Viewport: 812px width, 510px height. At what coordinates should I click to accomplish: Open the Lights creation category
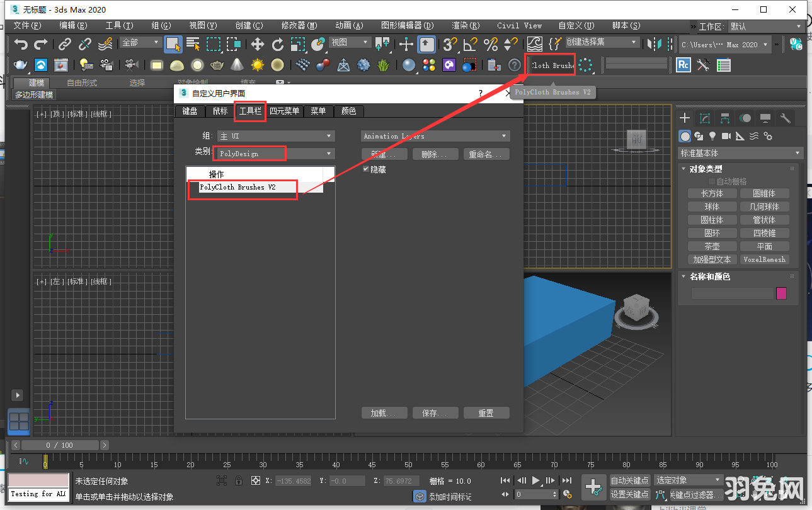(712, 136)
